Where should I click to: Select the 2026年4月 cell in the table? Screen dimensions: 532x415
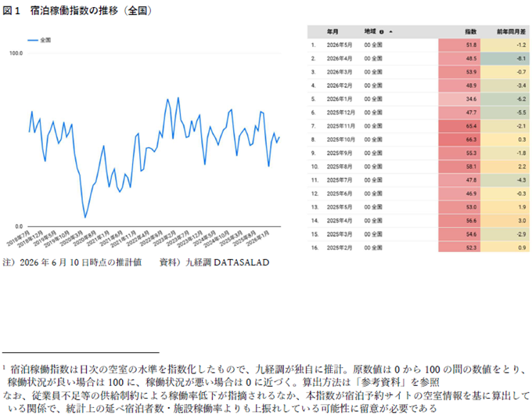click(340, 59)
